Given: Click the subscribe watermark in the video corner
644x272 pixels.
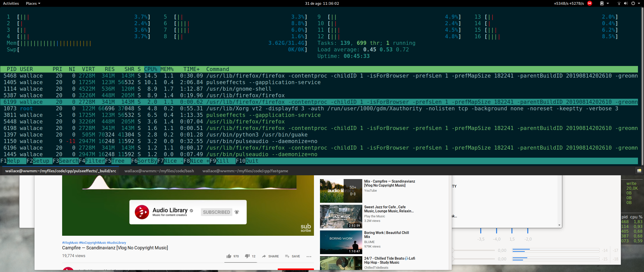Looking at the screenshot, I should coord(306,228).
